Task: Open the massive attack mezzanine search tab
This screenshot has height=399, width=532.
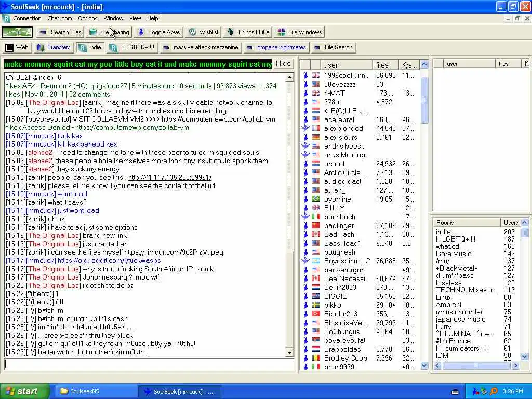Action: [x=201, y=47]
